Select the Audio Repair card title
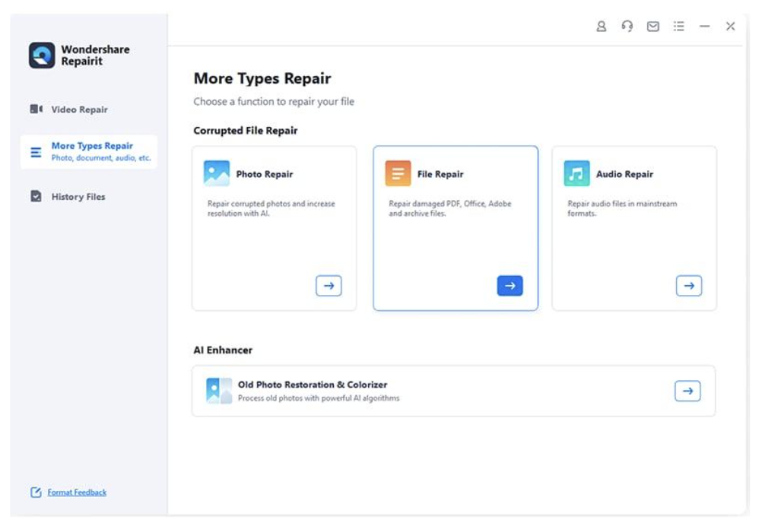 [624, 174]
